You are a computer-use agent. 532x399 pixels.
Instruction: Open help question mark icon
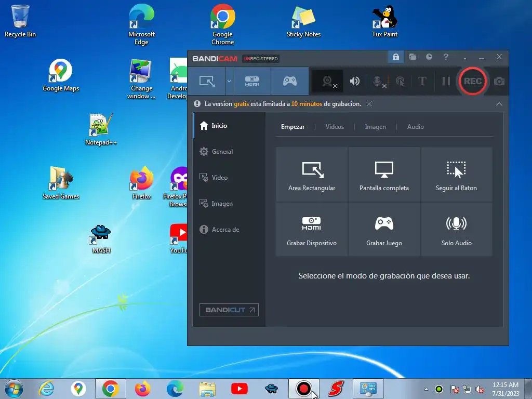[x=446, y=57]
